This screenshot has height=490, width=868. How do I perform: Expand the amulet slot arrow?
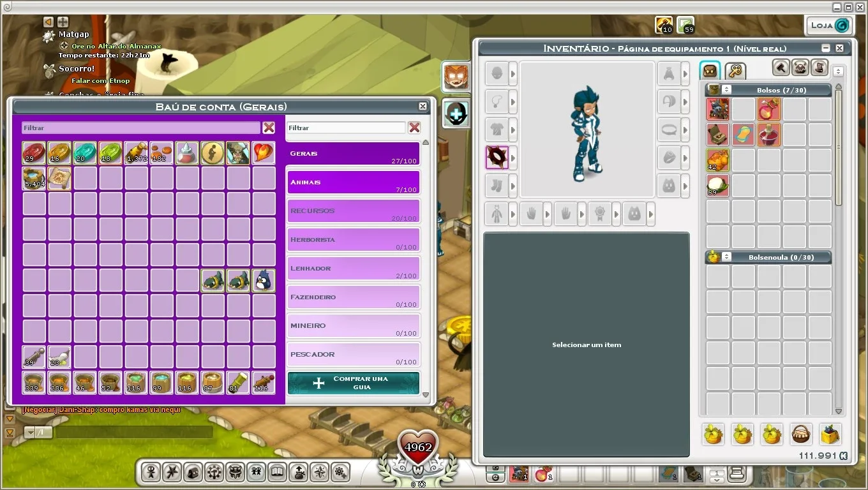(513, 101)
